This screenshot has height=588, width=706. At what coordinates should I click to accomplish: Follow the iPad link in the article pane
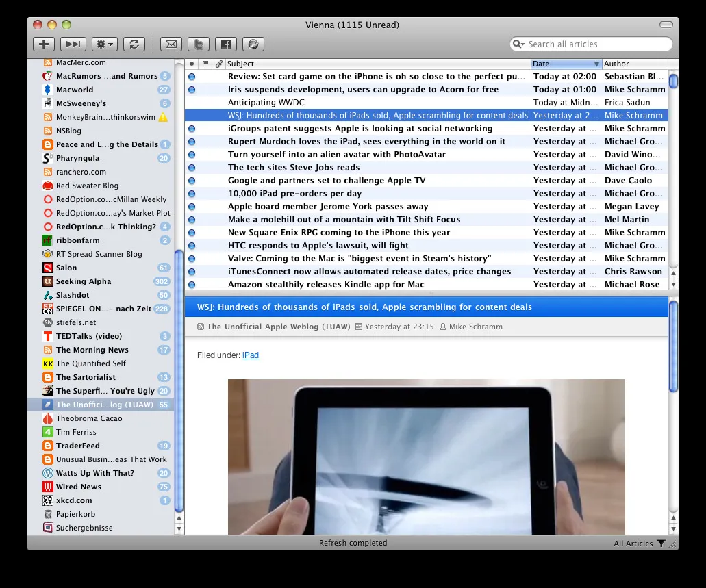tap(250, 355)
